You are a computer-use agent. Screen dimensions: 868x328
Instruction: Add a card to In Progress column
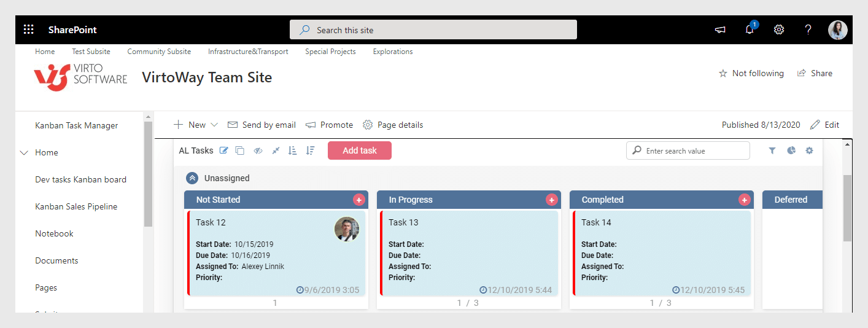click(x=552, y=200)
